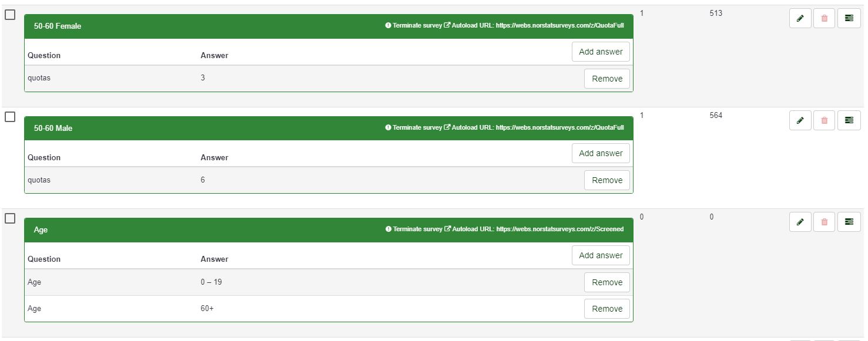Remove answer 6 from 50-60 Male quota
The height and width of the screenshot is (341, 868).
606,180
